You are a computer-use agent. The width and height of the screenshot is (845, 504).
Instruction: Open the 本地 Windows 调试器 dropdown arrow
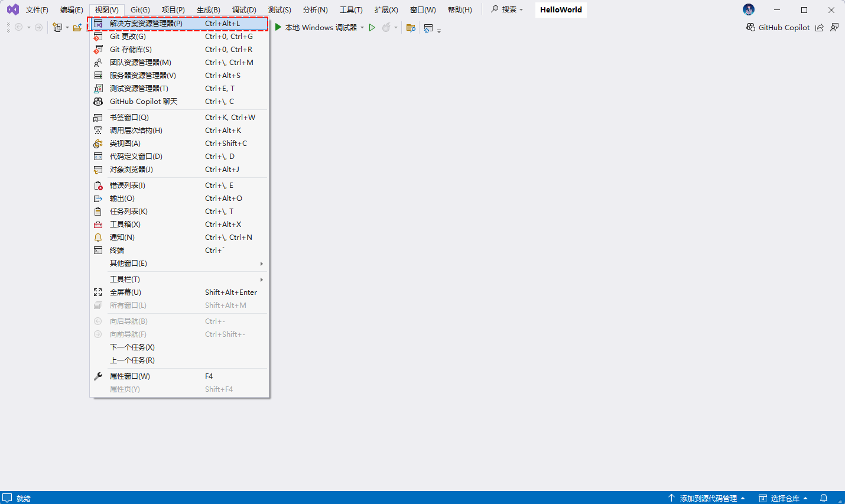point(362,28)
